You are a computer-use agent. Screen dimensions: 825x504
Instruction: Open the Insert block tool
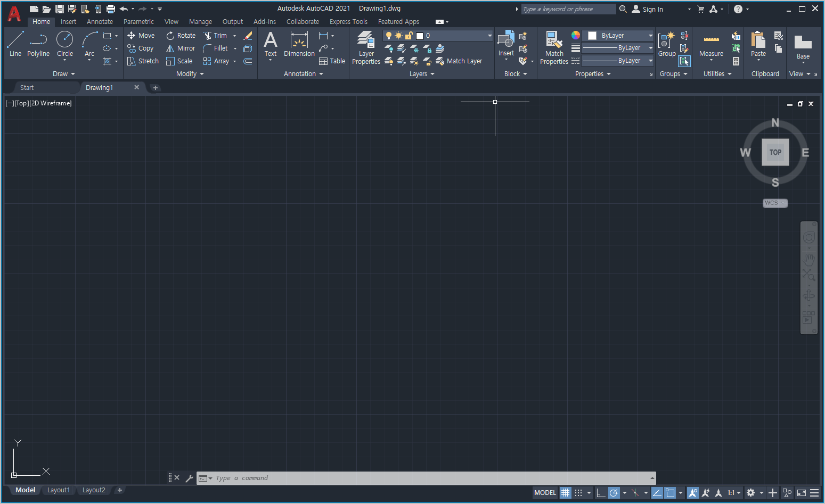point(506,44)
